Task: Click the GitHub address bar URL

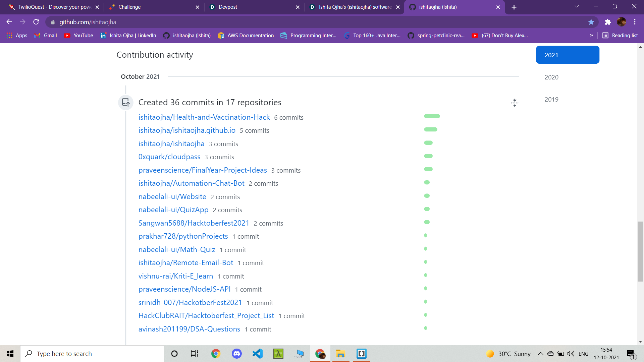Action: pyautogui.click(x=88, y=22)
